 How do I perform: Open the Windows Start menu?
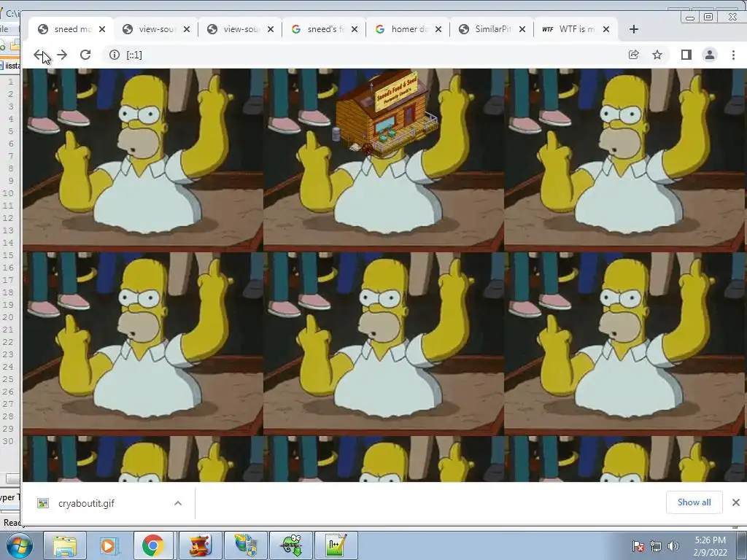click(19, 545)
